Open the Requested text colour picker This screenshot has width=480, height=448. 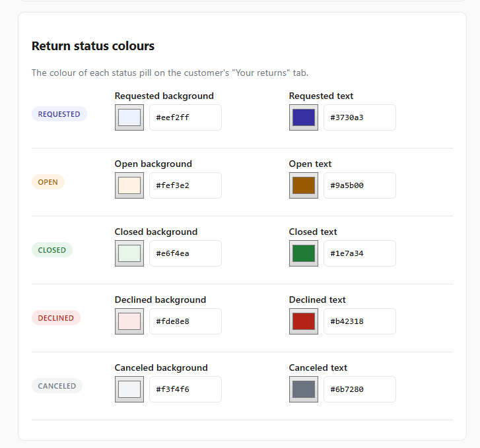point(303,117)
